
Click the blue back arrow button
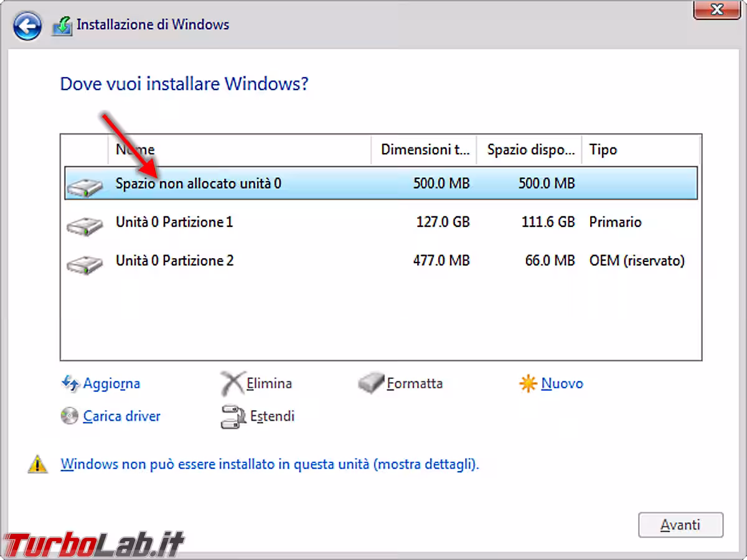(27, 27)
